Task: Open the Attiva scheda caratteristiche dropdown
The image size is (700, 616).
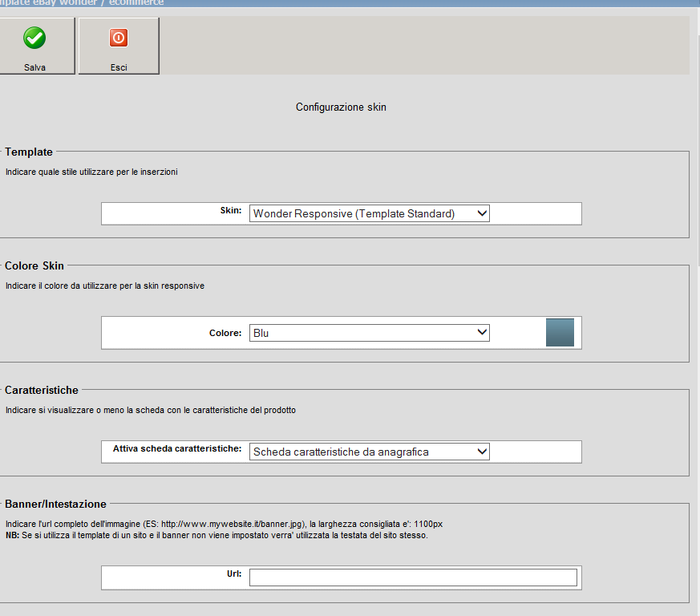Action: [x=369, y=452]
